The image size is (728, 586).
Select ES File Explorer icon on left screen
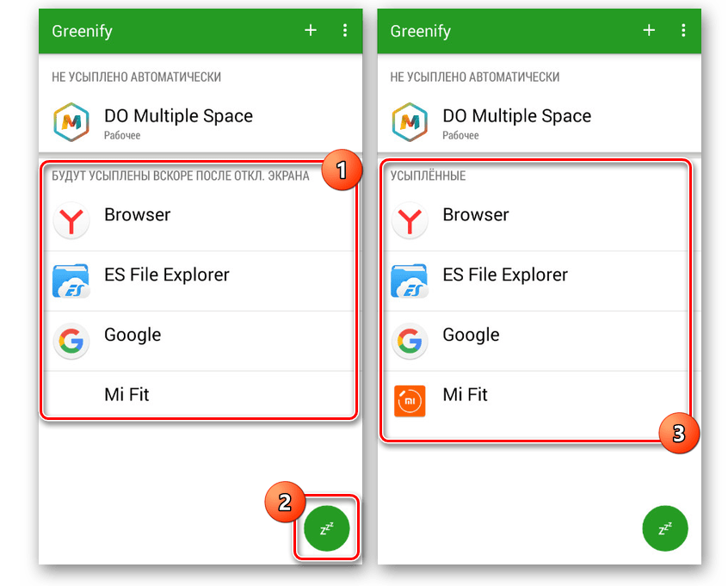coord(71,281)
